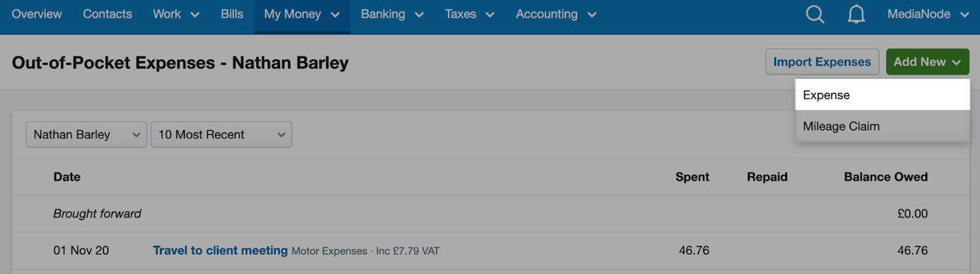Open the Bills section
Screen dimensions: 980x274
(x=232, y=14)
